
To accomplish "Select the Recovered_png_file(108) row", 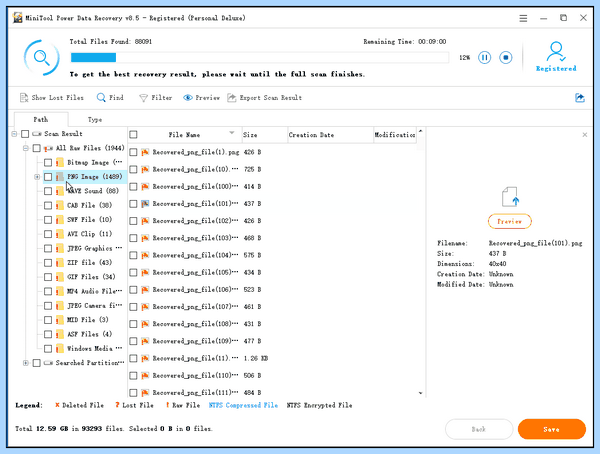I will 272,324.
